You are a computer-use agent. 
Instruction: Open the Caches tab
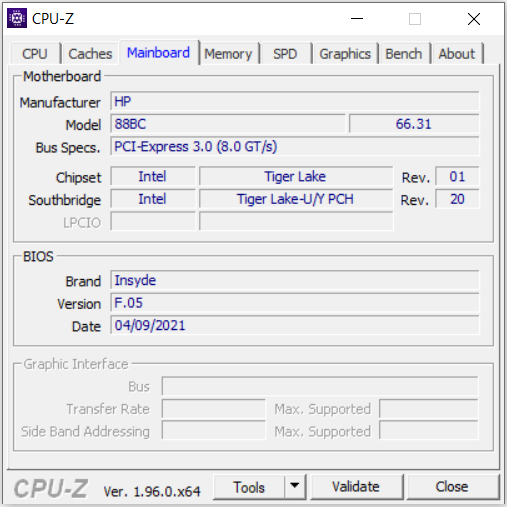tap(90, 54)
